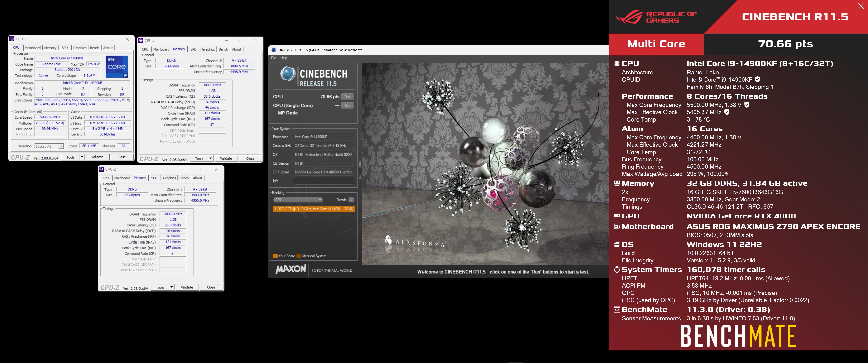
Task: Click Core Speed value 5498.68 MHz
Action: point(50,117)
